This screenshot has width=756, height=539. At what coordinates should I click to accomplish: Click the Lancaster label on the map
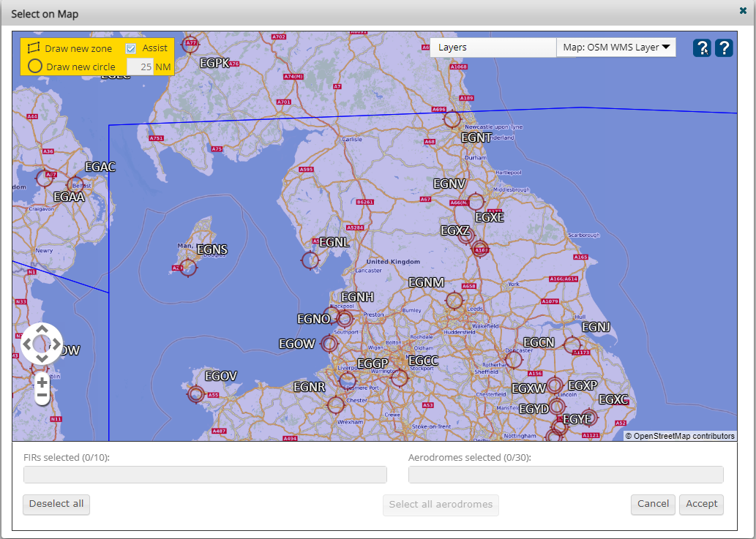click(368, 270)
